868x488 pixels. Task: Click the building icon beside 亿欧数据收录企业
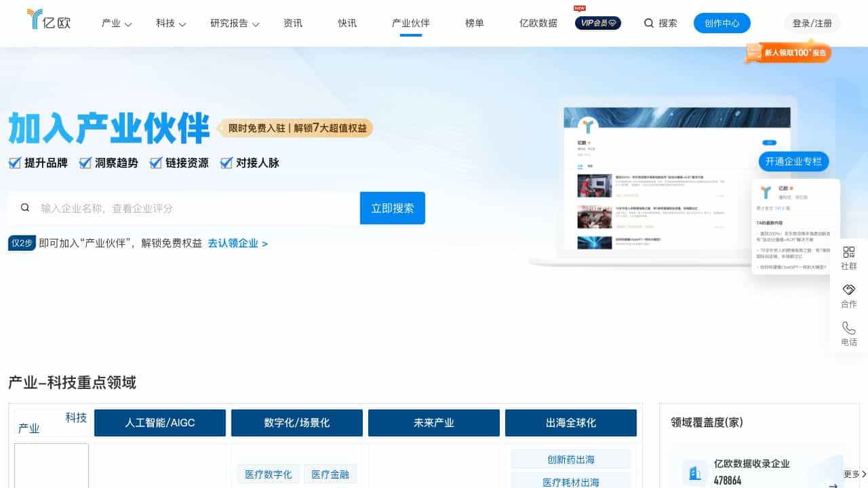[x=694, y=472]
